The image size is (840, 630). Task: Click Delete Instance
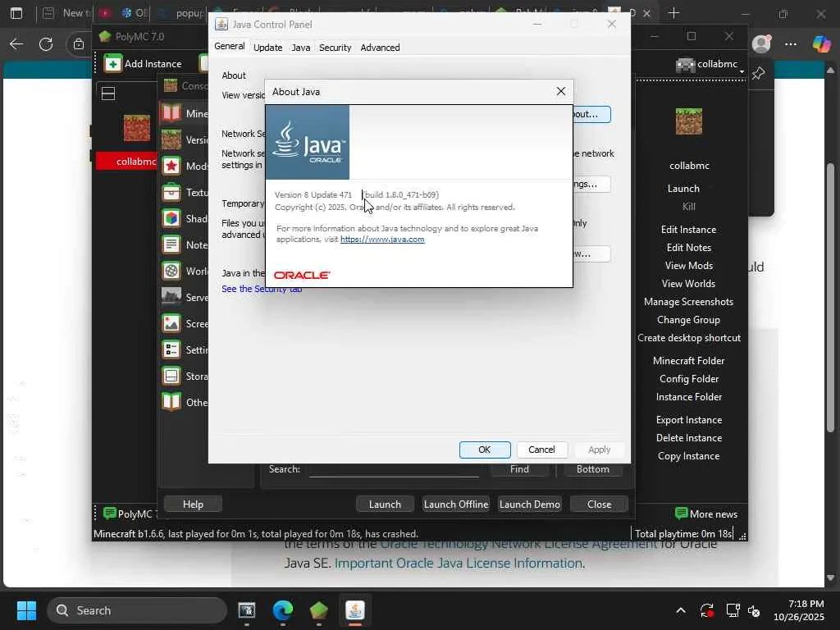point(688,438)
